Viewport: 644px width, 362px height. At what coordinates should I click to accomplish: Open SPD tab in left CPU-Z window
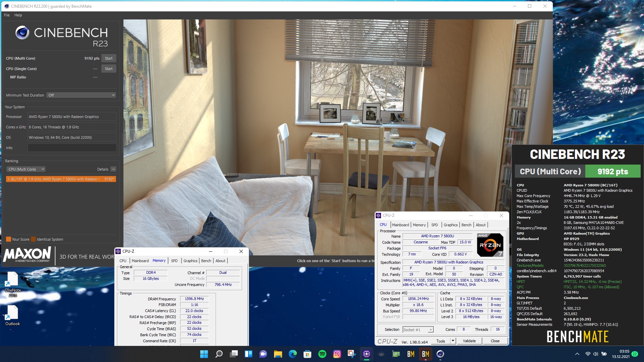click(174, 261)
